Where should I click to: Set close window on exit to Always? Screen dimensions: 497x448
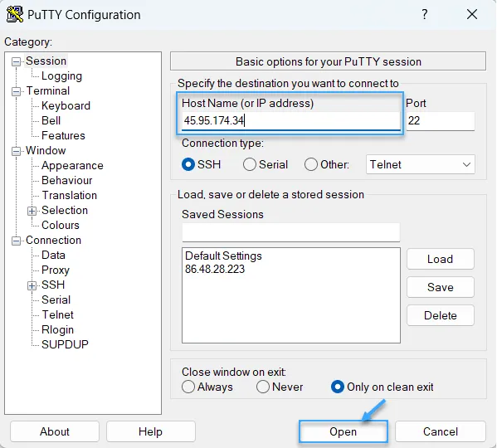pos(188,387)
